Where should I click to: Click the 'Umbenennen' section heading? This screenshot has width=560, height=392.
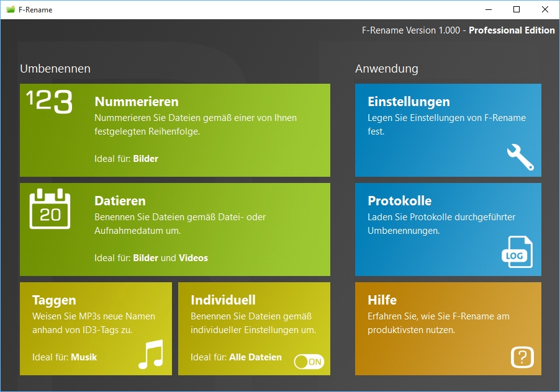coord(55,68)
